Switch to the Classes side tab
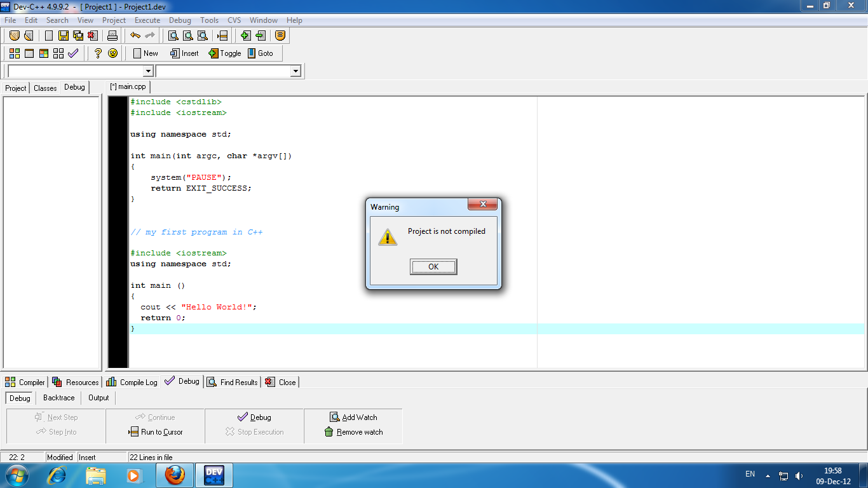Screen dimensions: 868x488 pyautogui.click(x=45, y=88)
